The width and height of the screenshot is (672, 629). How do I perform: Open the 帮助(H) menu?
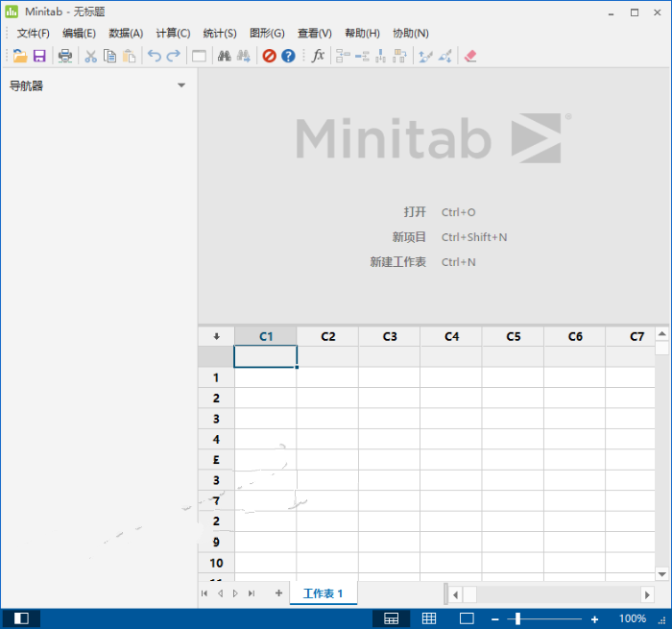(x=362, y=33)
